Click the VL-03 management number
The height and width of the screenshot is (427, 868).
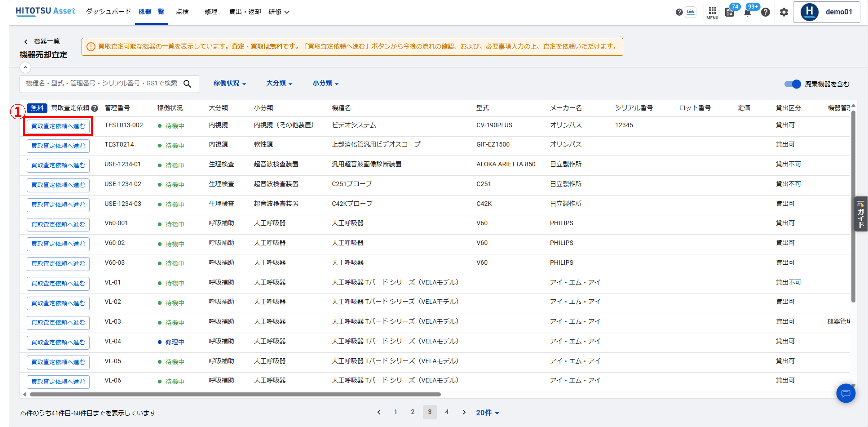coord(112,321)
